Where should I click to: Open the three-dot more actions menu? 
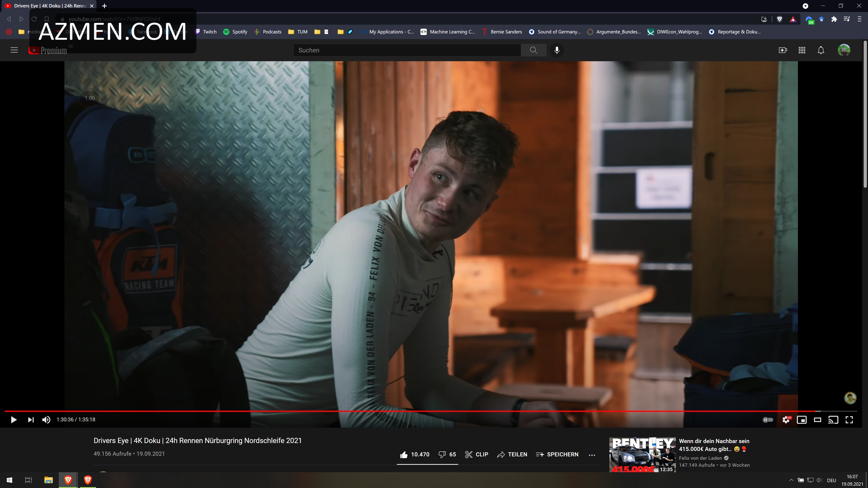(x=592, y=455)
